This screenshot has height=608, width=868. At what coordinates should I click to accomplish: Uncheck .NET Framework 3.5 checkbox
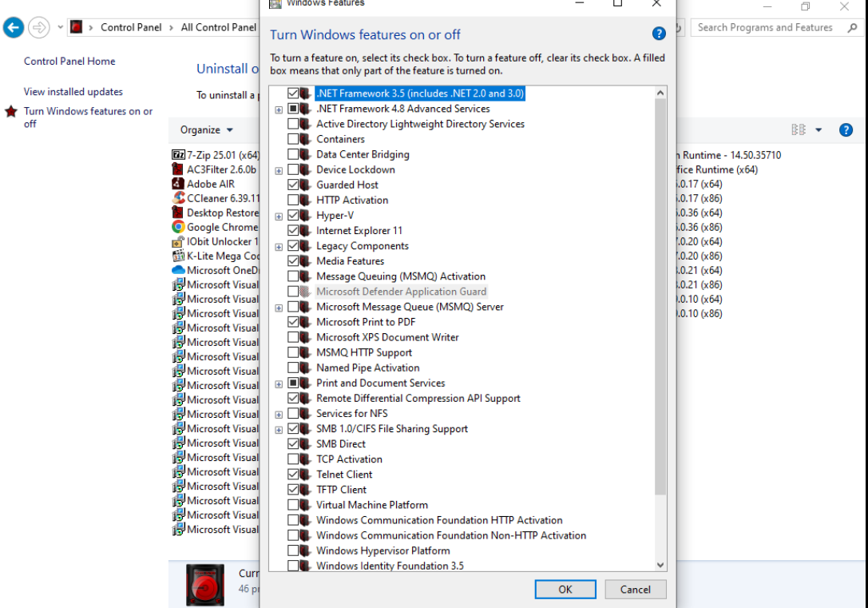tap(293, 93)
